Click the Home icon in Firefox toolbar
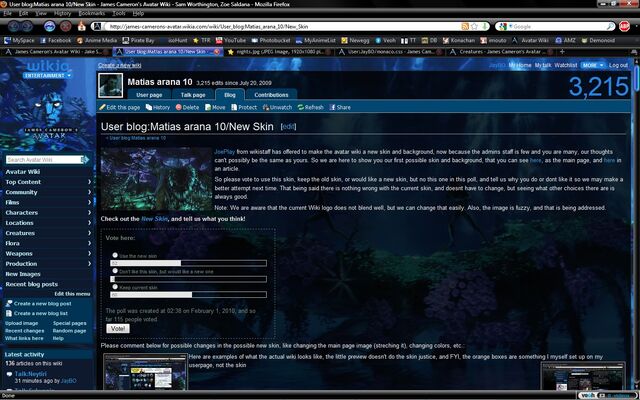 pyautogui.click(x=82, y=27)
